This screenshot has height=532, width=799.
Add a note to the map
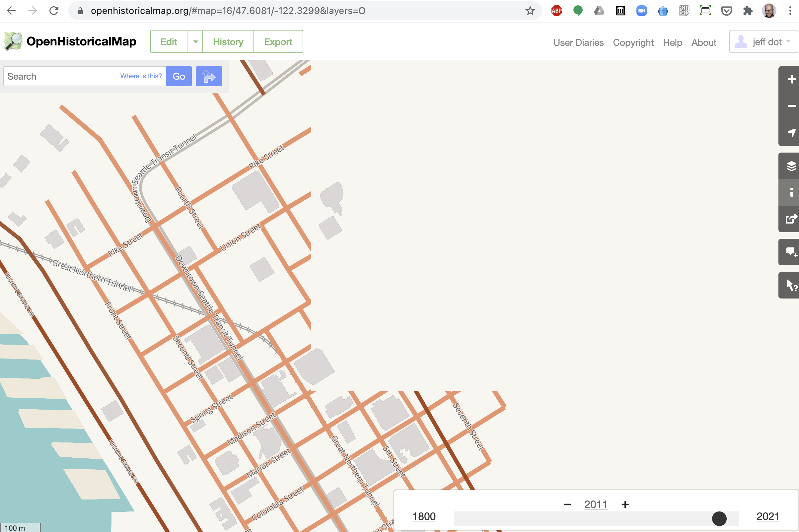791,252
